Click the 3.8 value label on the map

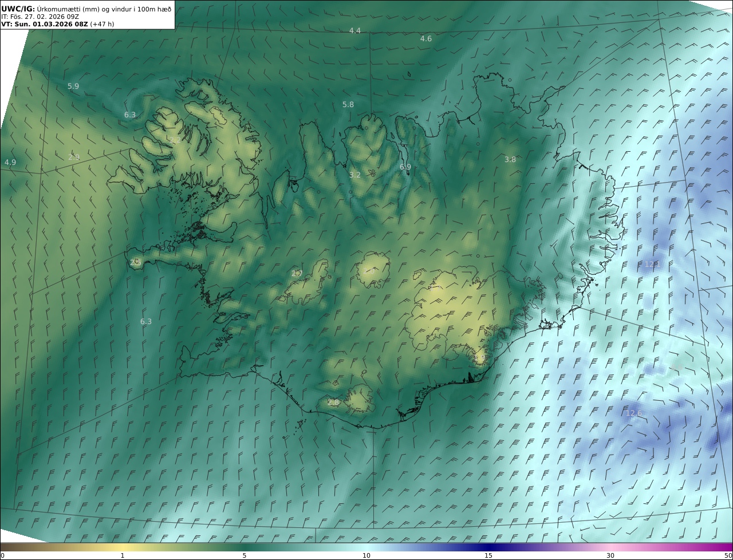pos(510,159)
